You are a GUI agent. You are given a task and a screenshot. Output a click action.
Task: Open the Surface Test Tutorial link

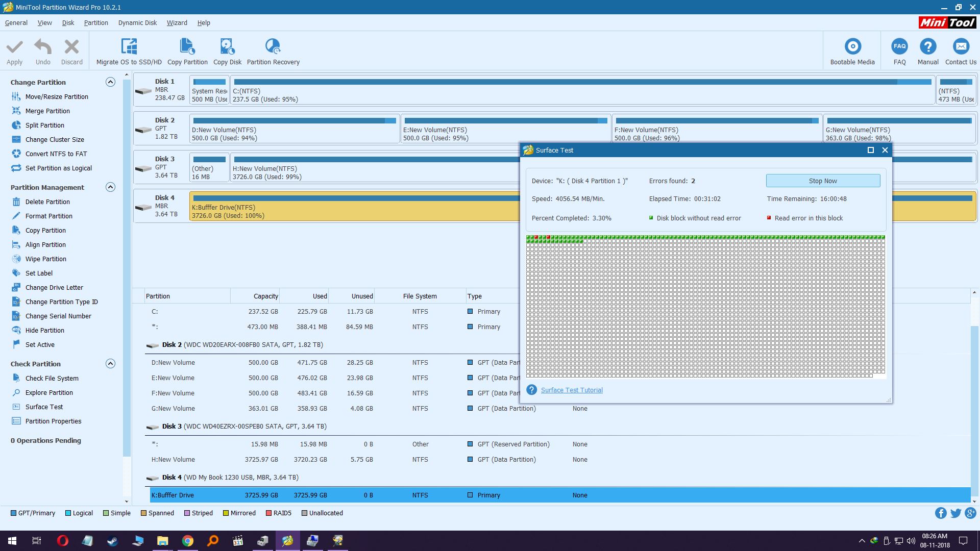point(571,390)
